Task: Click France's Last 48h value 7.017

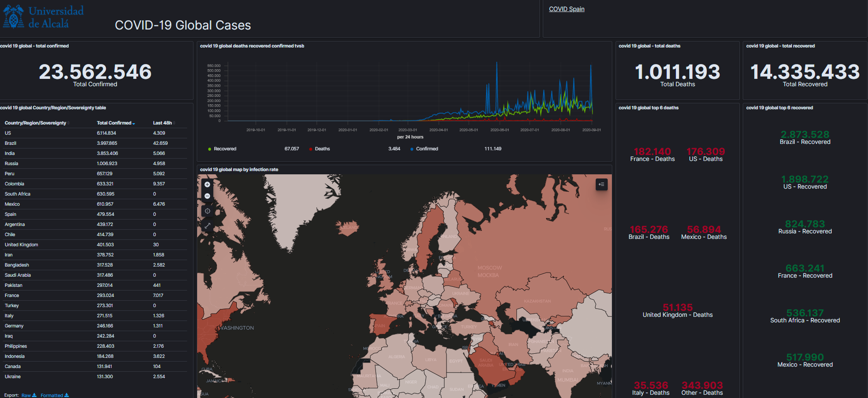Action: [x=158, y=296]
